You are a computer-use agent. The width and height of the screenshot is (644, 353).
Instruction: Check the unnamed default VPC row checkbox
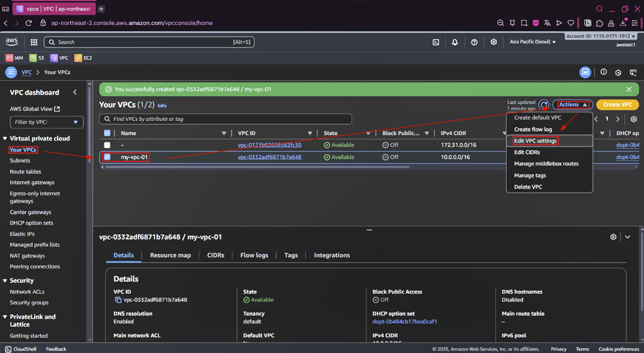coord(107,145)
